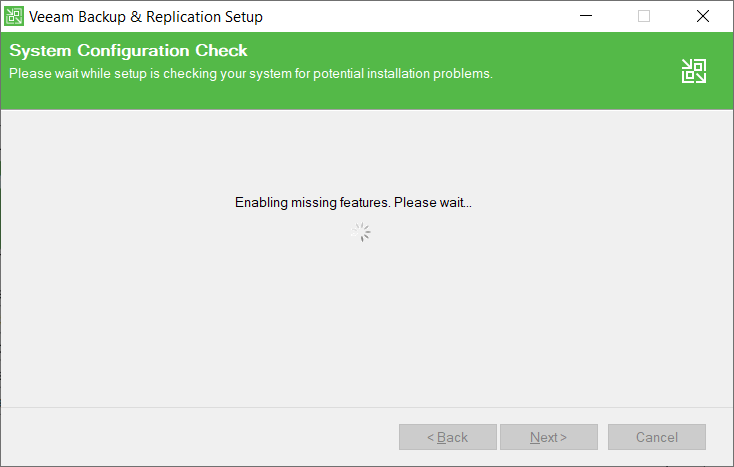Click the 'Veeam Backup & Replication Setup' window title
This screenshot has height=467, width=734.
point(146,16)
